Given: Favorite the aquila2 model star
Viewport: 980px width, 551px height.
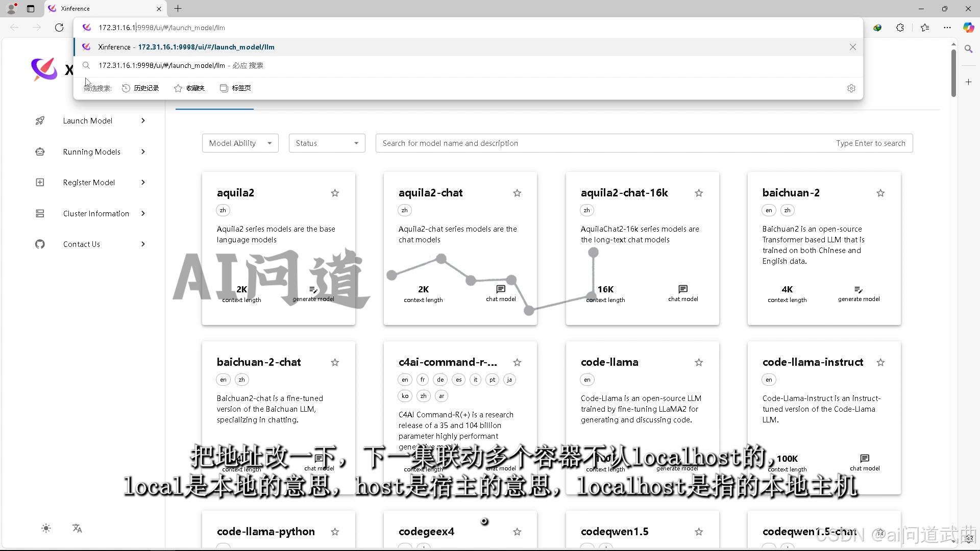Looking at the screenshot, I should (x=335, y=193).
